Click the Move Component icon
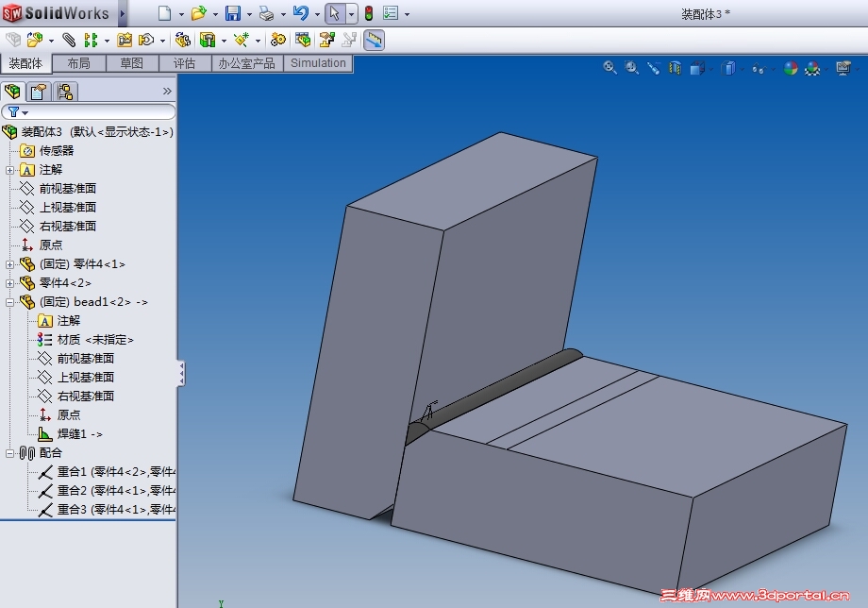 (146, 40)
